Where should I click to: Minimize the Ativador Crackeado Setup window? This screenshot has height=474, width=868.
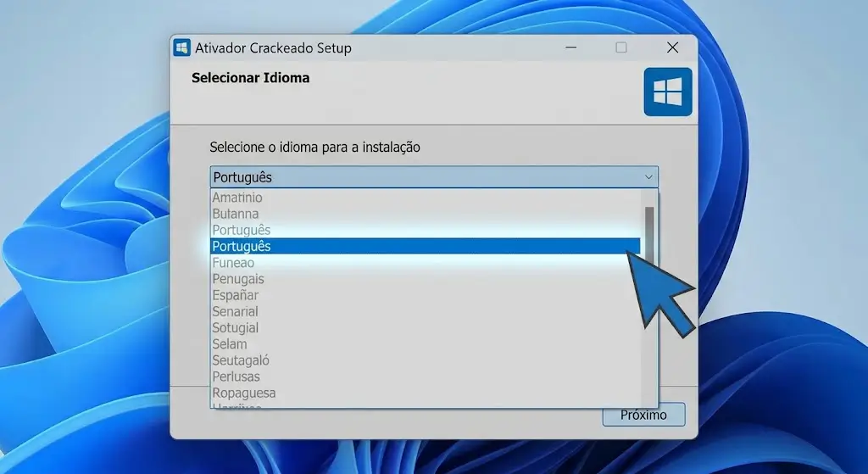(x=570, y=47)
